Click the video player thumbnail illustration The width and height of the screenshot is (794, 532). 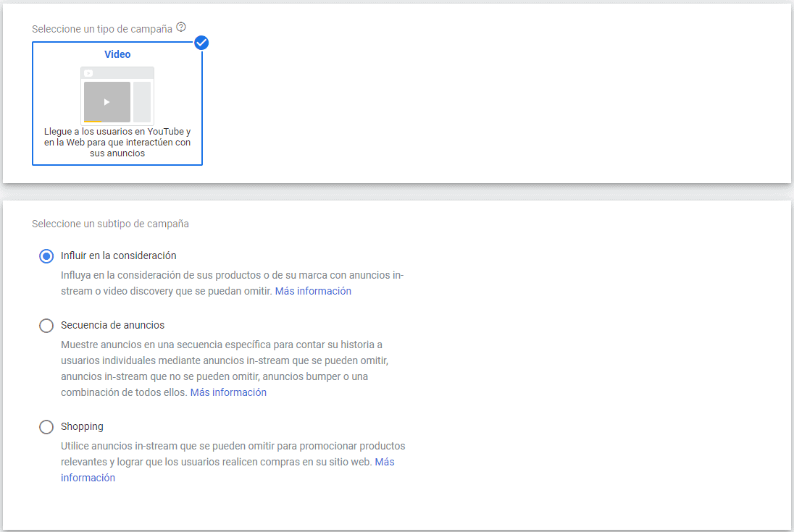[x=117, y=94]
